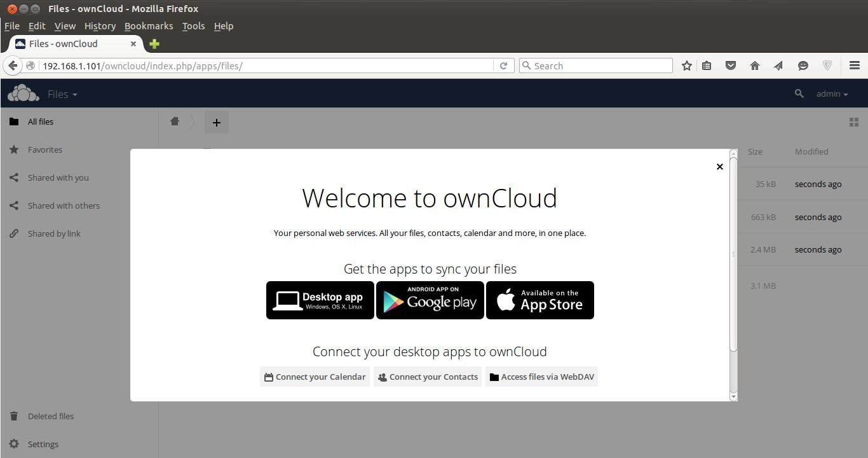Click the dialog scrollbar down arrow
The height and width of the screenshot is (458, 868).
tap(733, 396)
